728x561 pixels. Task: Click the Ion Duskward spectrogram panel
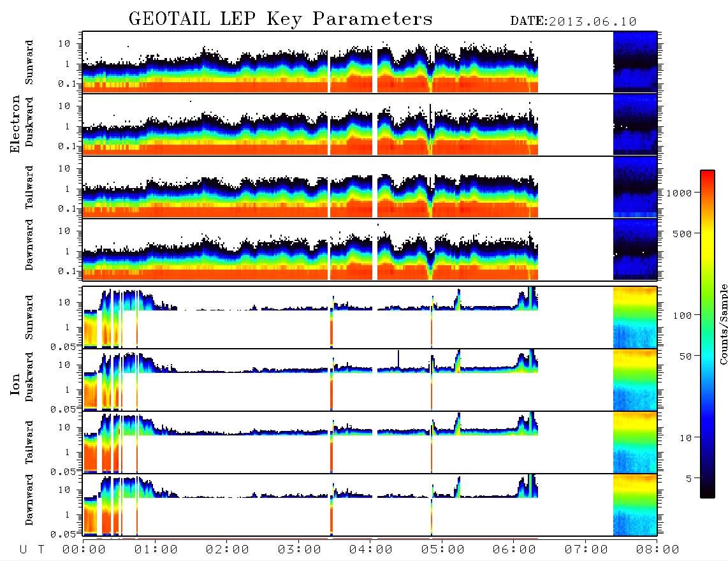tap(370, 380)
